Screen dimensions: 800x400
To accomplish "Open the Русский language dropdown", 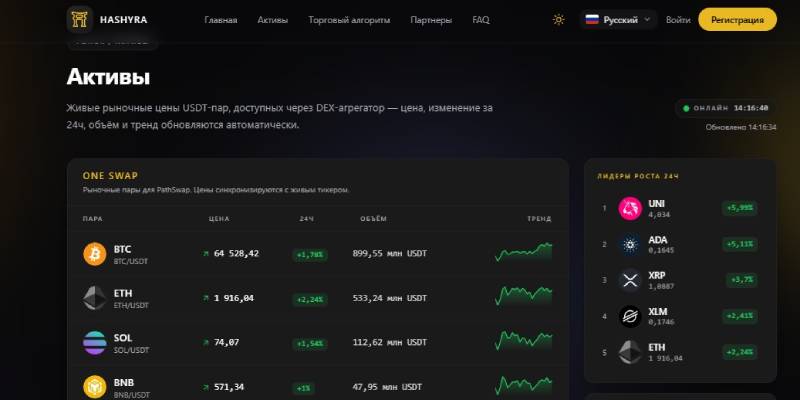I will coord(619,20).
